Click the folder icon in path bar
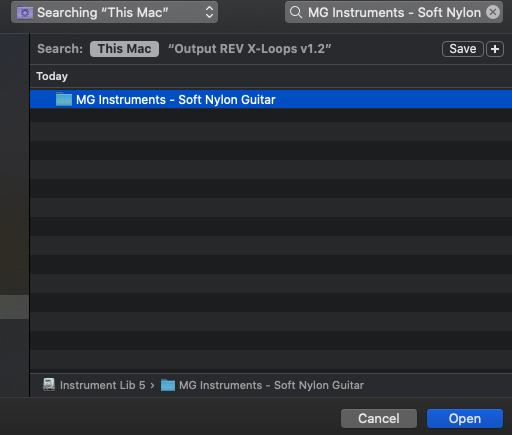 coord(168,385)
